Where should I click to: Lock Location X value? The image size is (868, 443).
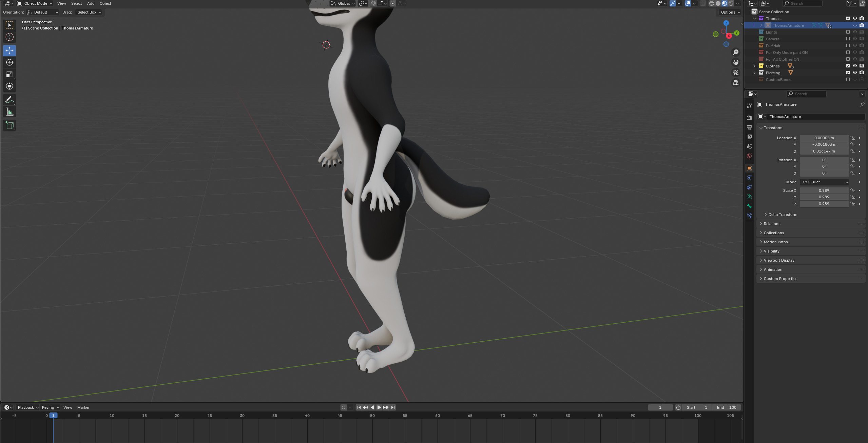pyautogui.click(x=852, y=138)
